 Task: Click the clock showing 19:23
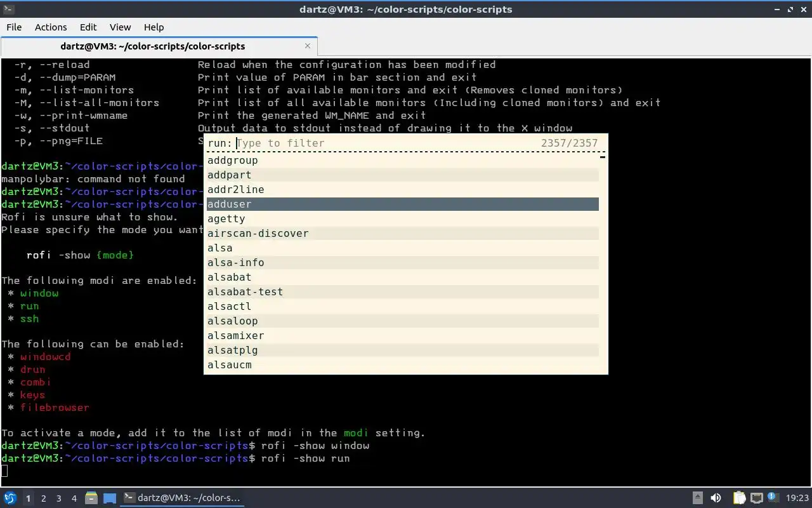[x=797, y=498]
